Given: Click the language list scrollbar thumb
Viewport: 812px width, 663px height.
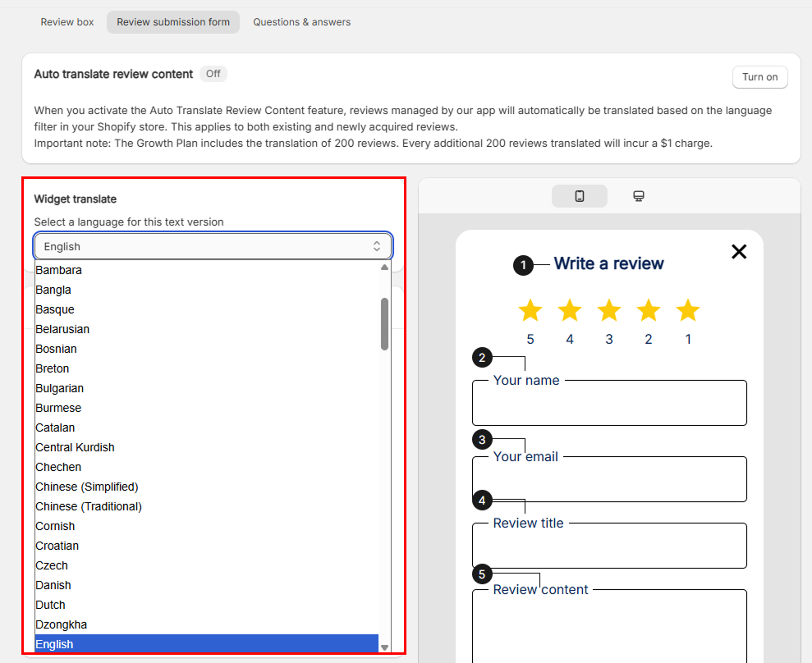Looking at the screenshot, I should [x=384, y=324].
